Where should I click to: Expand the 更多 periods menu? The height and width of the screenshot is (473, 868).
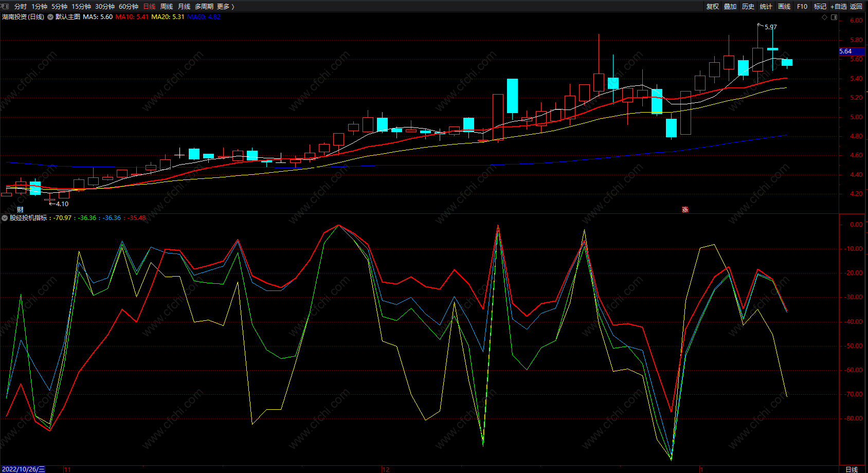tap(225, 6)
